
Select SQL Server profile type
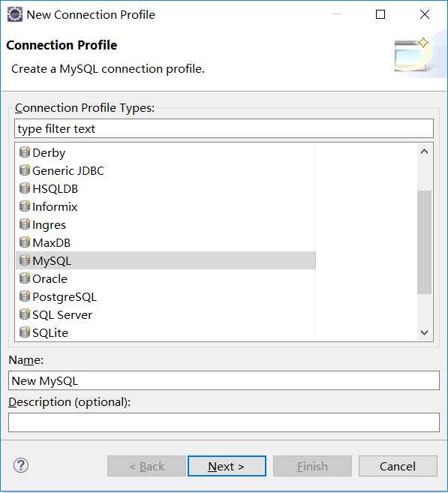point(62,314)
